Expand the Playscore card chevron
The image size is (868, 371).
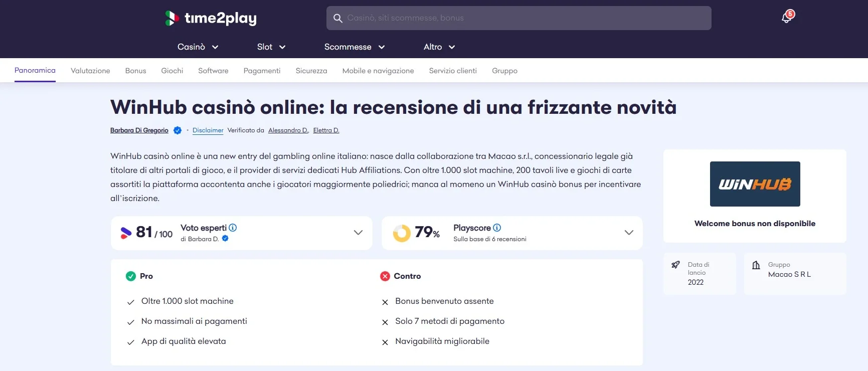(629, 233)
